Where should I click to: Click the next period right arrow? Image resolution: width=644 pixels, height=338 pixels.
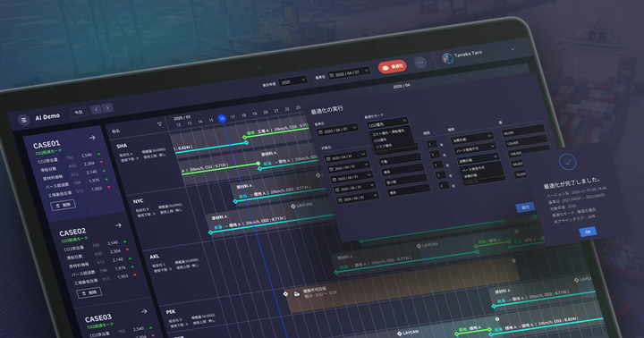tap(107, 108)
